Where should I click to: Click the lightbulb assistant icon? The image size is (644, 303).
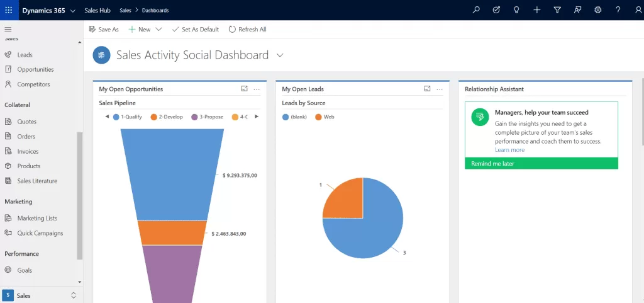point(516,10)
